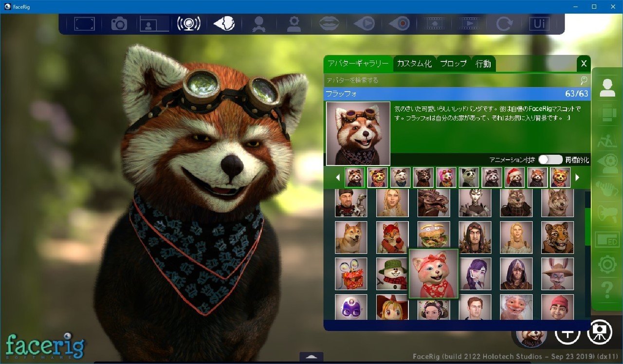Expand the bottom panel arrow handle

pos(311,358)
